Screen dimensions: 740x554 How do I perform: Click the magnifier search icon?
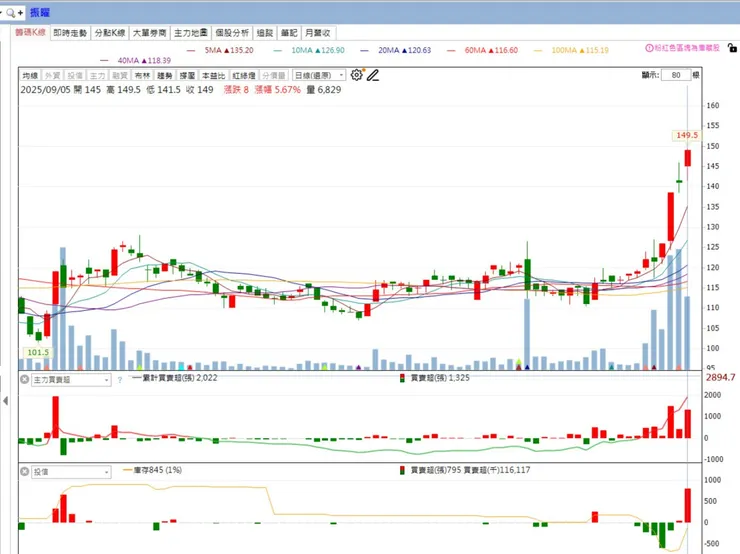(x=10, y=13)
